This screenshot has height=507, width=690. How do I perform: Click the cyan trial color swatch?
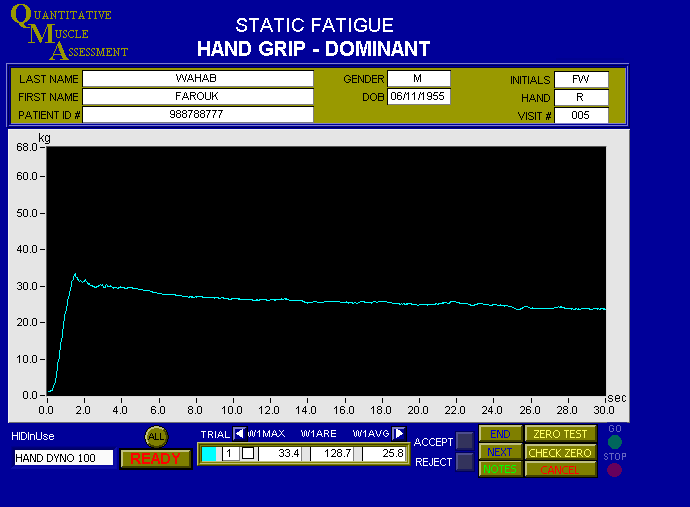pyautogui.click(x=209, y=453)
